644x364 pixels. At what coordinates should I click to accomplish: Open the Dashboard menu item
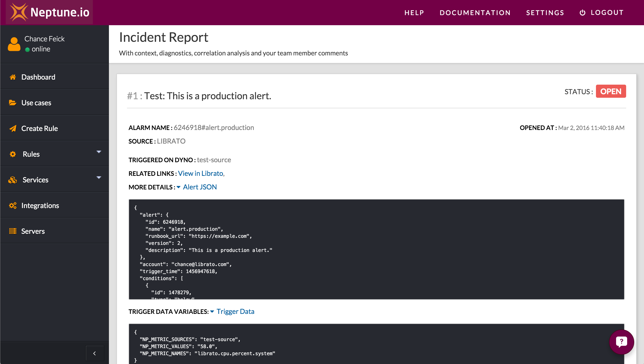55,77
